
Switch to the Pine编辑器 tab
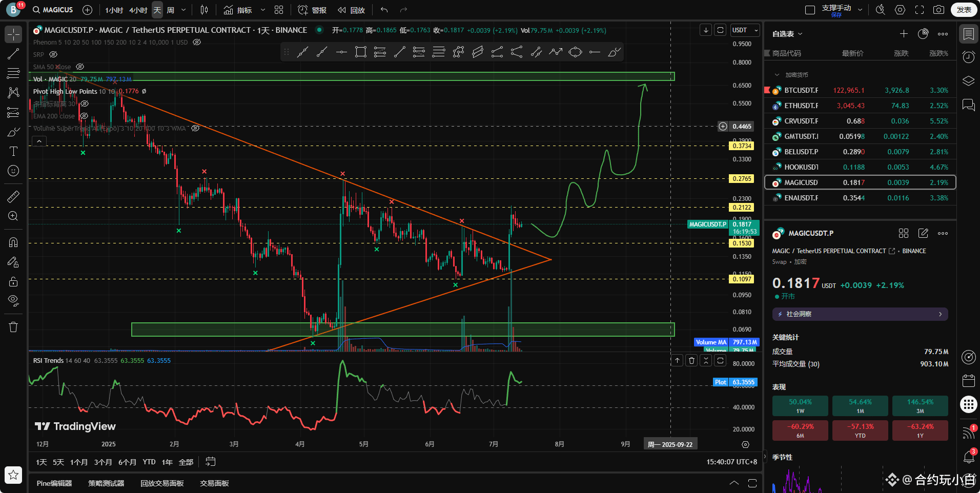(54, 483)
